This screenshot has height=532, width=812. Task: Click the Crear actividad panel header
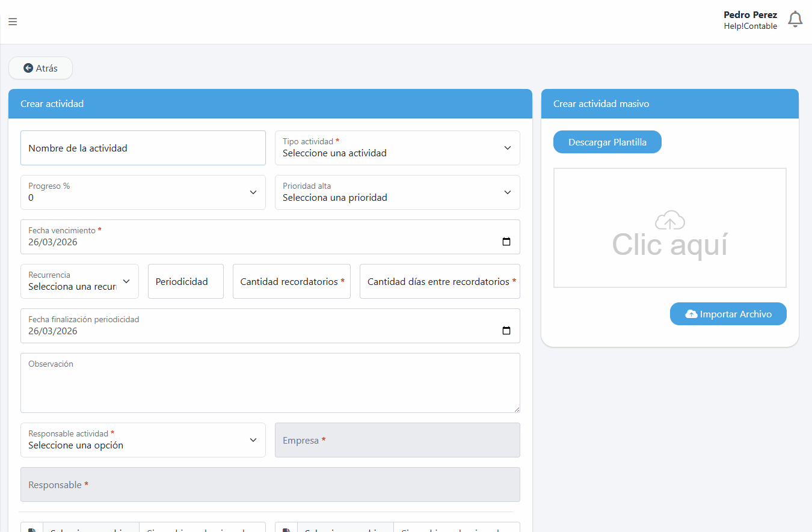(x=270, y=103)
